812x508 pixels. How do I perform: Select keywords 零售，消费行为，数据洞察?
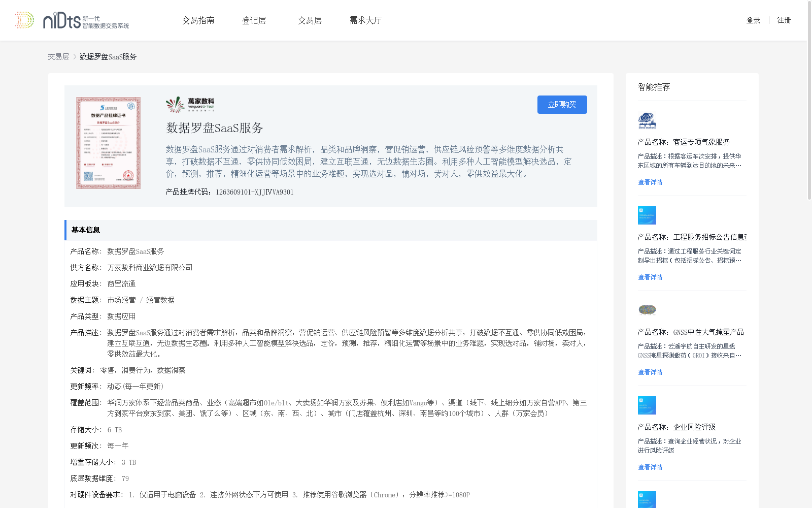tap(143, 370)
